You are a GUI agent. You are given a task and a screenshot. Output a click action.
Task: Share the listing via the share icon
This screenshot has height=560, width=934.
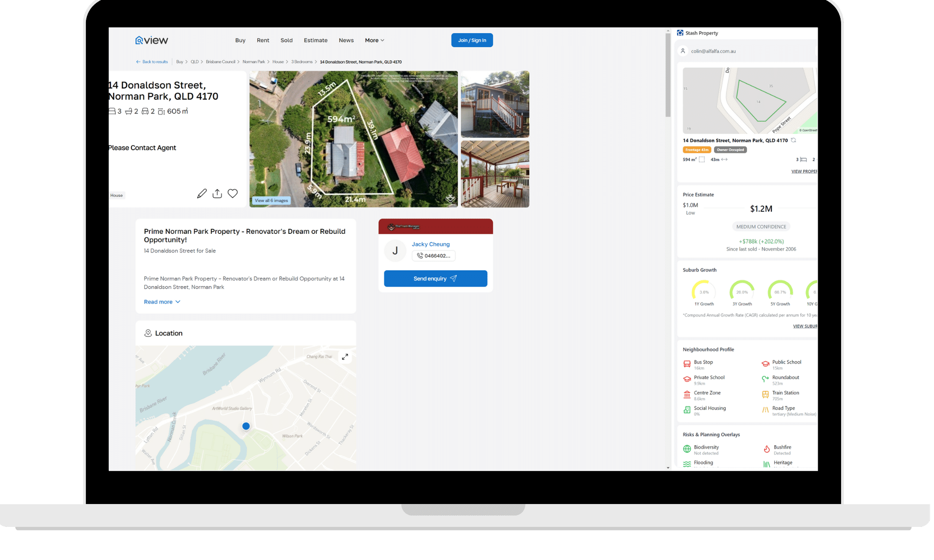pyautogui.click(x=217, y=194)
